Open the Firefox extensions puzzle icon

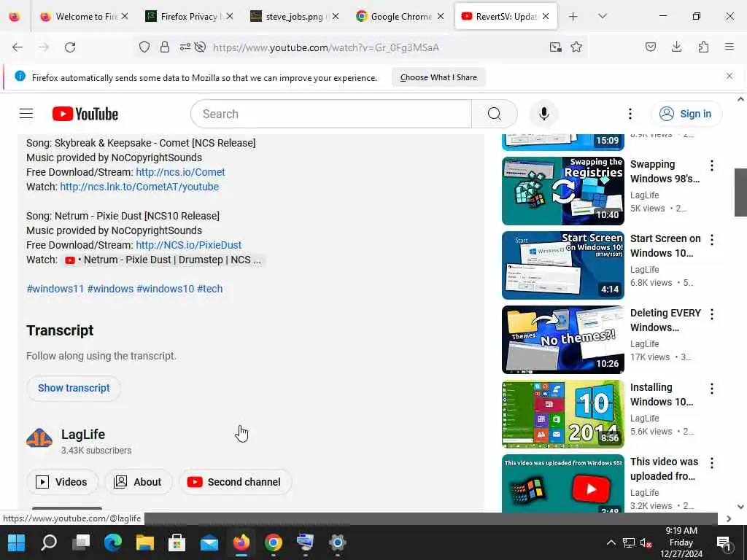click(703, 47)
